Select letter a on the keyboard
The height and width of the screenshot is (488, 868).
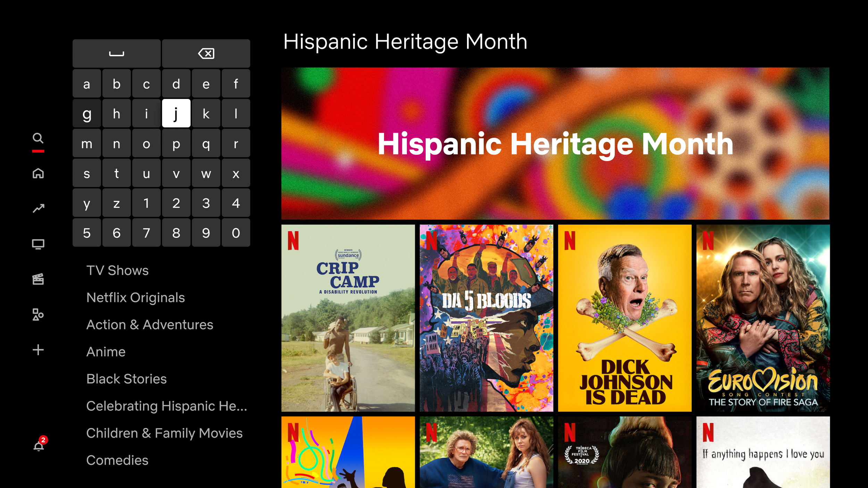(87, 83)
